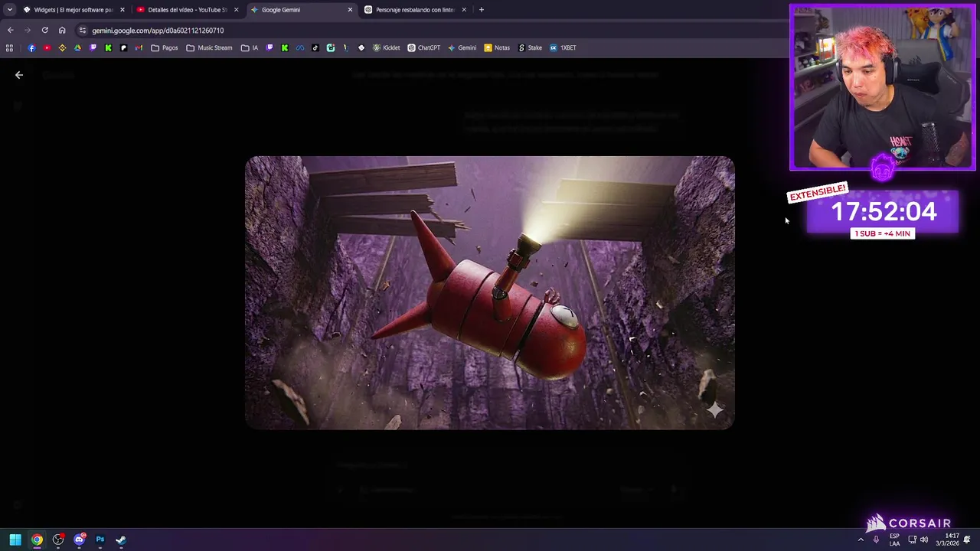
Task: Show hidden system tray icons
Action: pyautogui.click(x=861, y=540)
